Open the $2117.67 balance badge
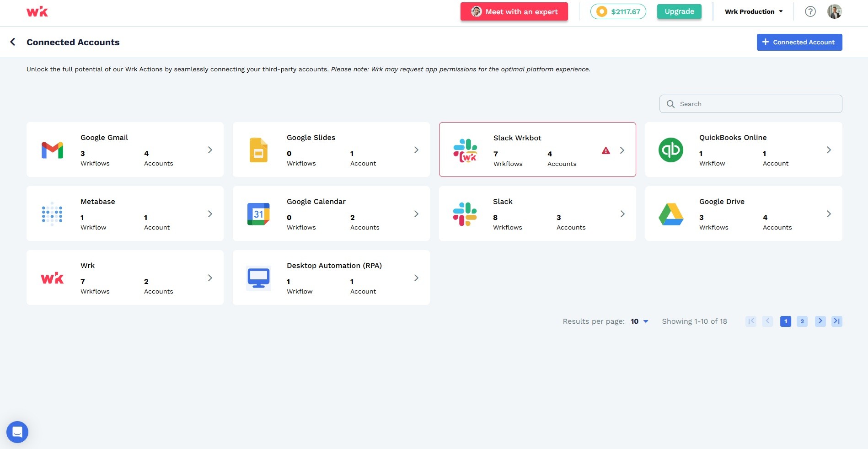Screen dimensions: 868x449 [618, 11]
